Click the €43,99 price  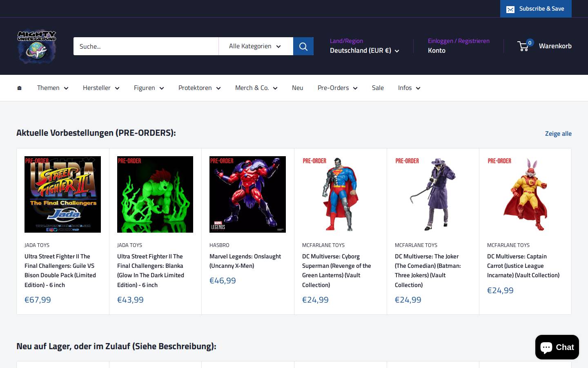coord(130,300)
